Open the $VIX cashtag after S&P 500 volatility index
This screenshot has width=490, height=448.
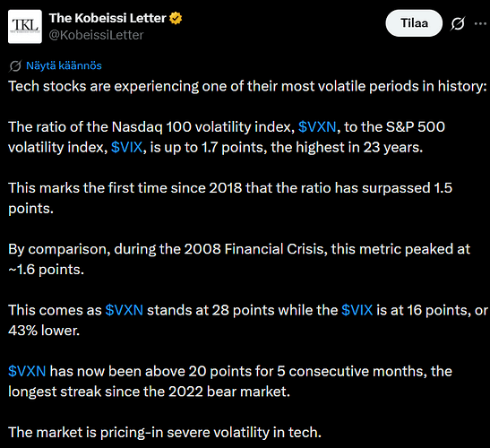click(x=127, y=147)
